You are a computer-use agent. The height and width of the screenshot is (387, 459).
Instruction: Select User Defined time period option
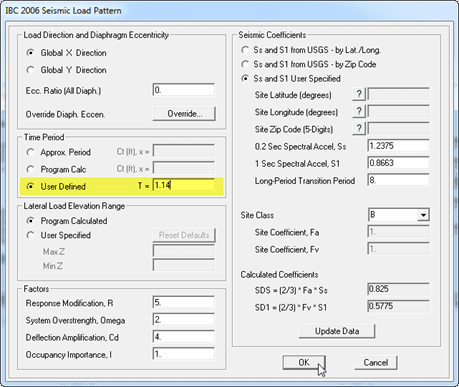tap(31, 186)
